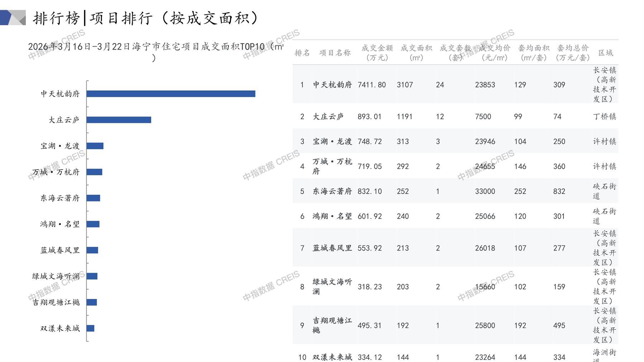Click the 蓝城春风里 axis label in the chart
The height and width of the screenshot is (362, 644).
60,250
